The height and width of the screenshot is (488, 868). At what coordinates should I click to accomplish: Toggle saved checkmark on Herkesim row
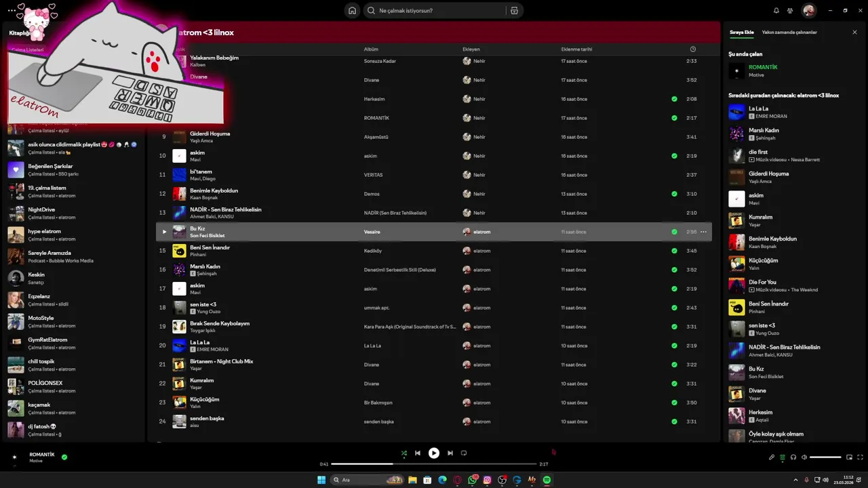(x=674, y=99)
